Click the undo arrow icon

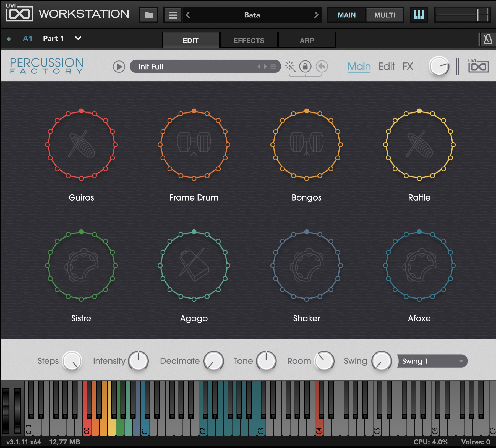(322, 67)
